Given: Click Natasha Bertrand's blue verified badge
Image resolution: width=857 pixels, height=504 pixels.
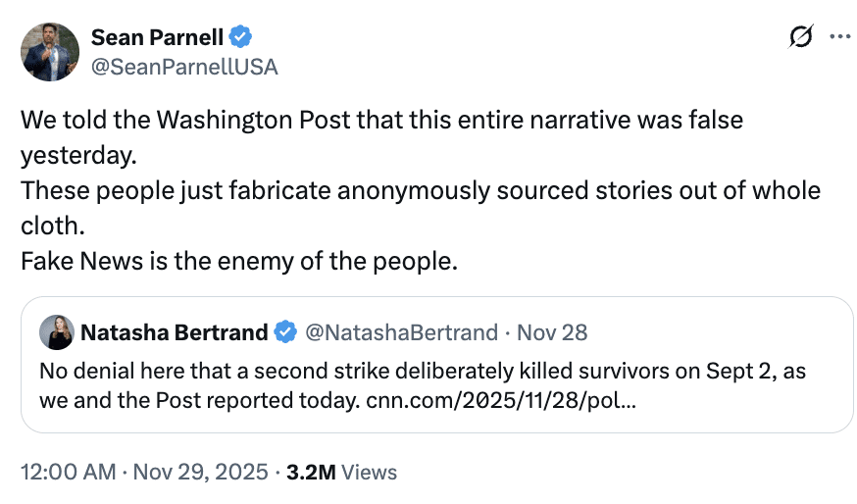Looking at the screenshot, I should point(285,332).
